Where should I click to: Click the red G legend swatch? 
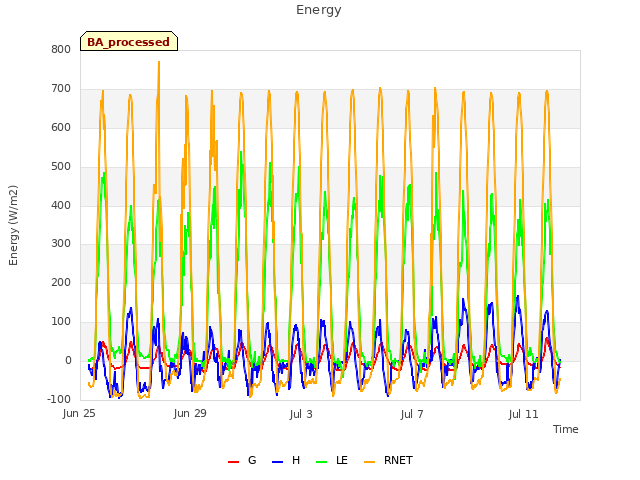pyautogui.click(x=233, y=462)
